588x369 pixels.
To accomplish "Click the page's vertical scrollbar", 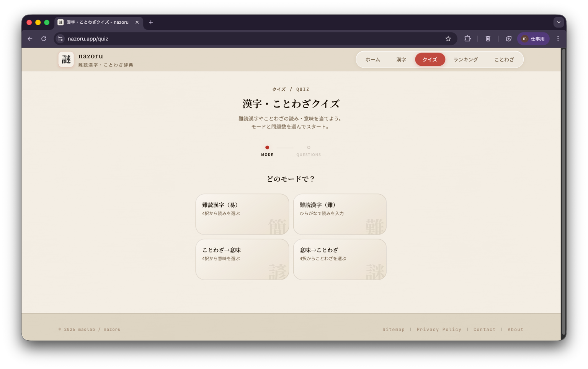I will [x=563, y=191].
